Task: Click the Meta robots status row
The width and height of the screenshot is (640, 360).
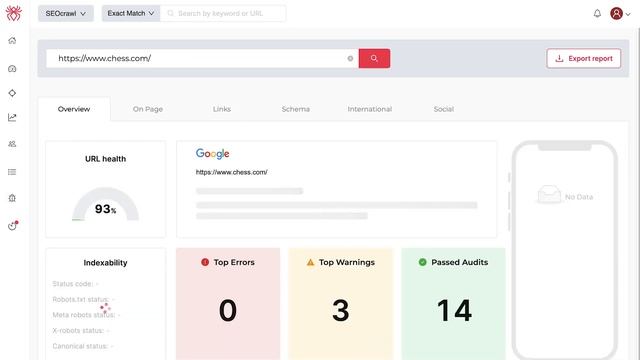Action: [x=86, y=315]
